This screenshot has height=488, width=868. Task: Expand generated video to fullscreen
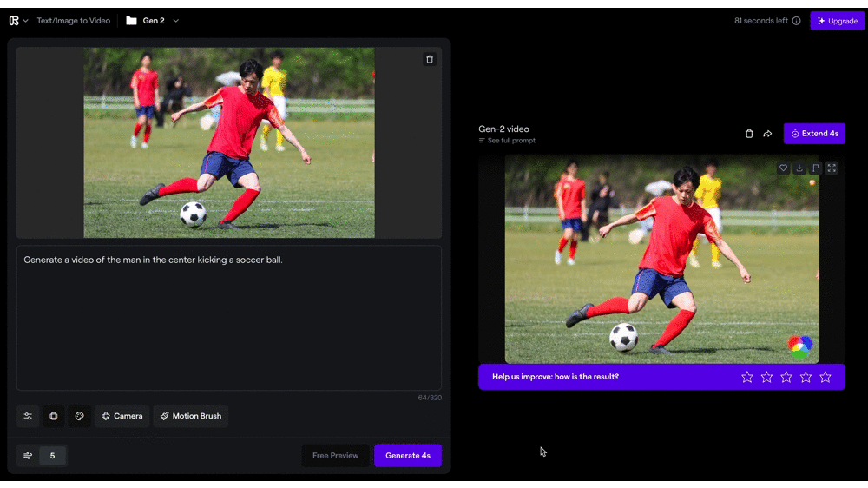tap(832, 168)
